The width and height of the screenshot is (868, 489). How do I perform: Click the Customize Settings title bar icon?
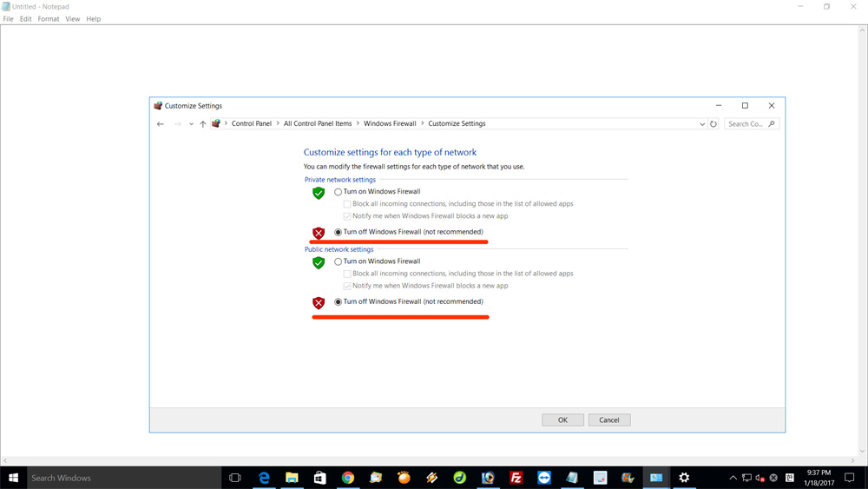click(x=158, y=106)
